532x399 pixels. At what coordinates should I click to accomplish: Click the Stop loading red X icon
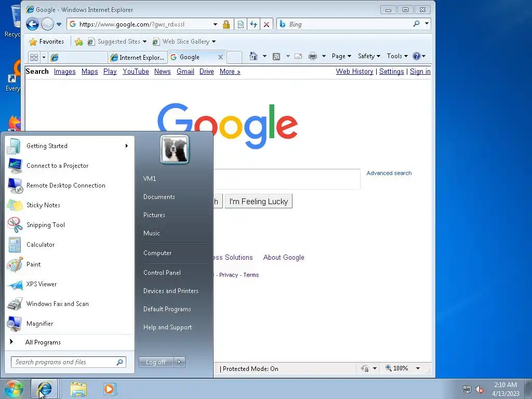(267, 24)
